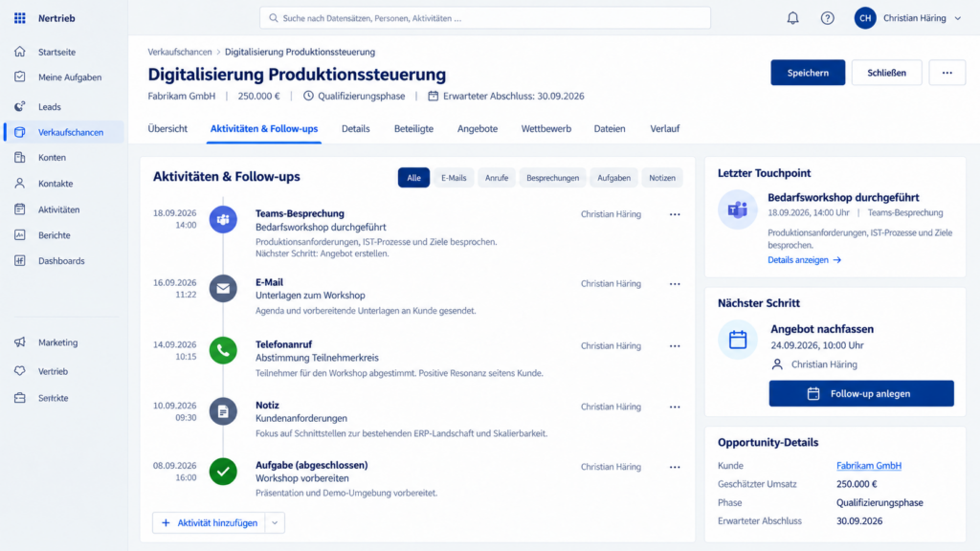The height and width of the screenshot is (551, 980).
Task: Open the Fabrikam GmbH customer link
Action: (x=869, y=466)
